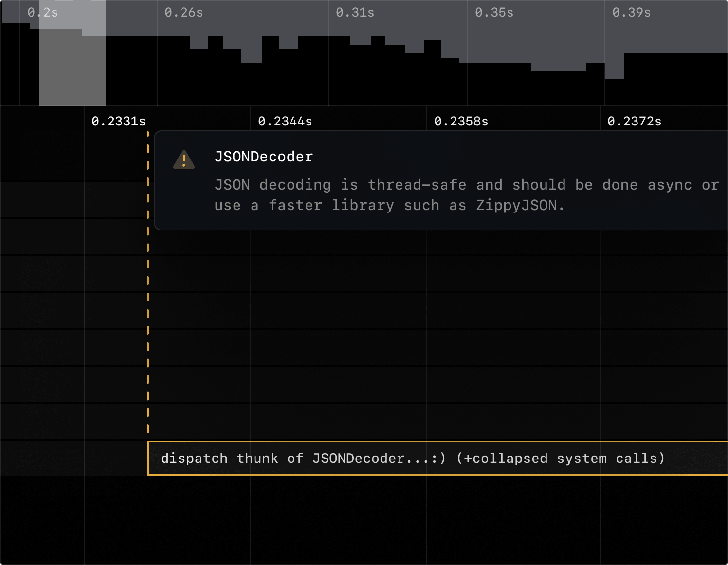Viewport: 728px width, 565px height.
Task: Click the JSONDecoder warning title
Action: (x=264, y=157)
